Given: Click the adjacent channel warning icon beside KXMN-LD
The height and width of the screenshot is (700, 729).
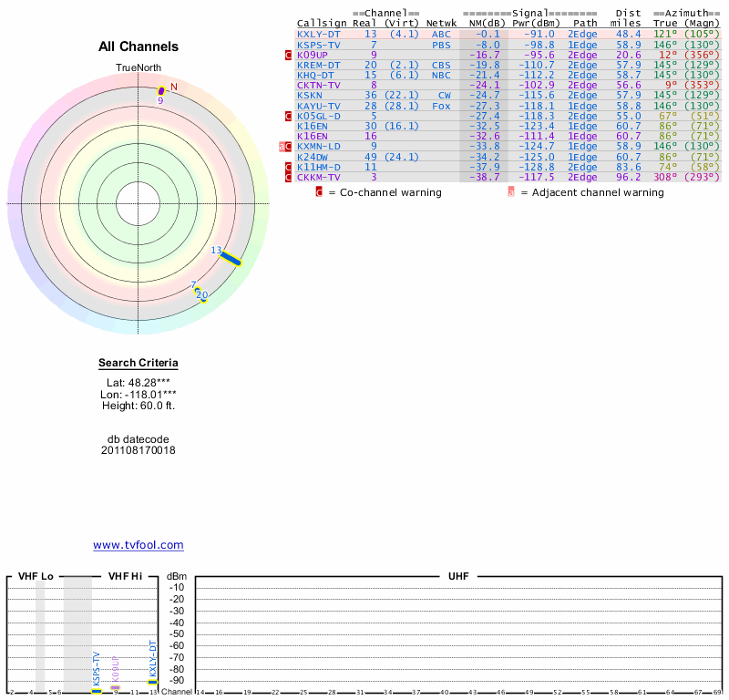Looking at the screenshot, I should tap(282, 146).
